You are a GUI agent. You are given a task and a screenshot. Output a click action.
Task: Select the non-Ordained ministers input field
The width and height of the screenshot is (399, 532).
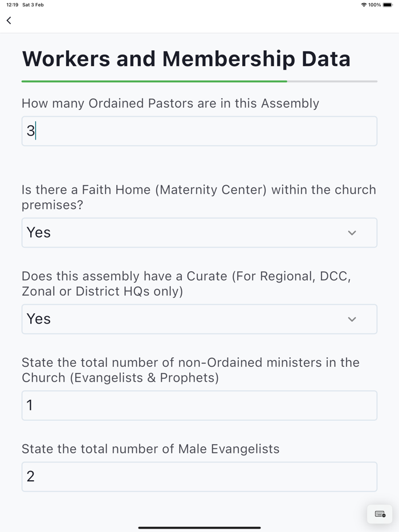point(199,406)
